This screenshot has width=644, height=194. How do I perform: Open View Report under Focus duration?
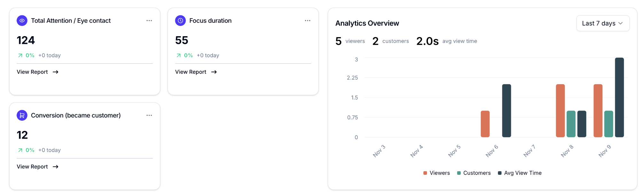click(x=191, y=72)
